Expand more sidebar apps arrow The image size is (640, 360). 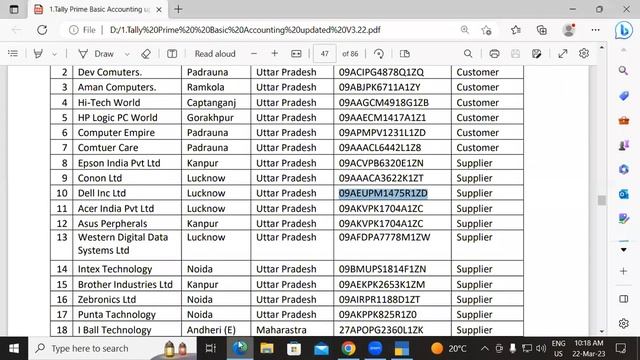tap(624, 249)
